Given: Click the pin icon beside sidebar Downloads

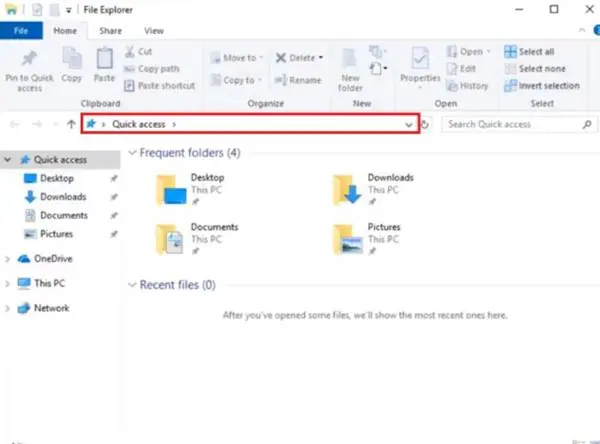Looking at the screenshot, I should [114, 197].
